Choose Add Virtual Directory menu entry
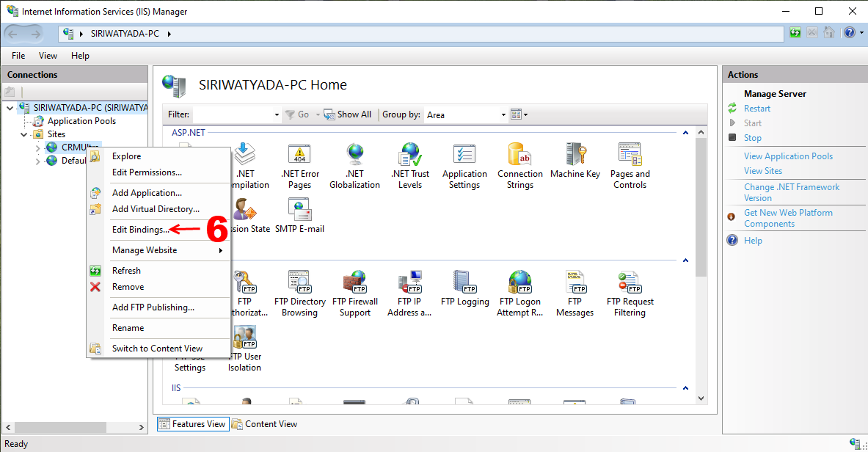The image size is (868, 452). [155, 209]
